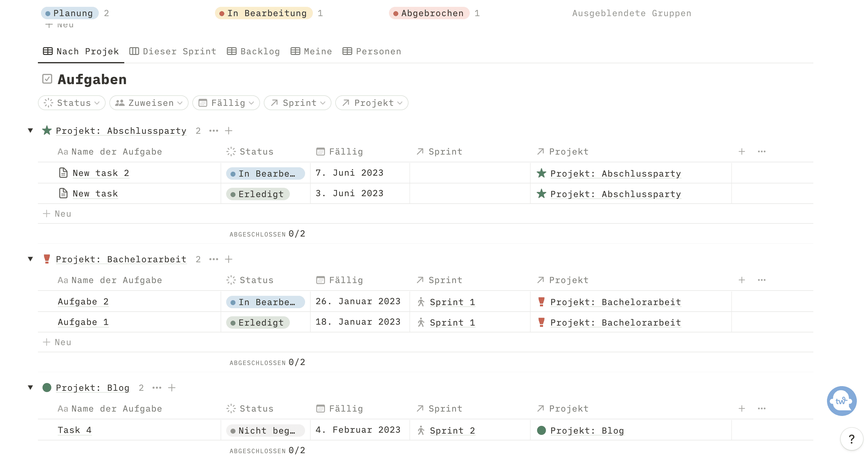The image size is (868, 460).
Task: Click star icon in New task 2 Projekt cell
Action: coord(541,173)
